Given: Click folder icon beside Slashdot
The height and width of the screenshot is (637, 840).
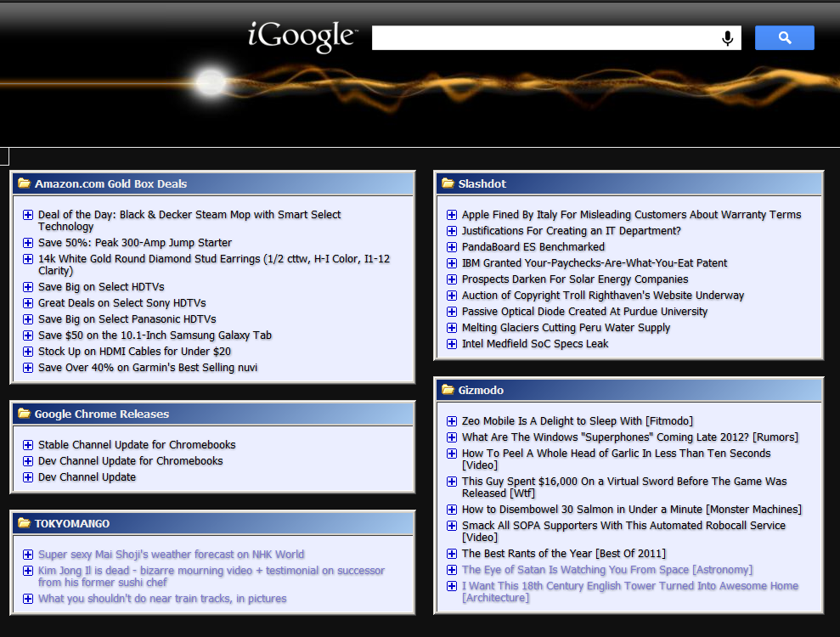Looking at the screenshot, I should (448, 183).
